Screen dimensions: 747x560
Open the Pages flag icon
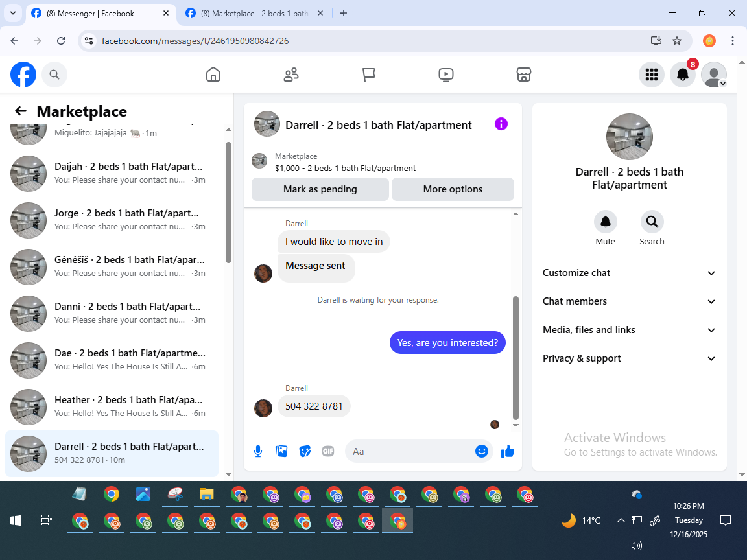click(369, 75)
